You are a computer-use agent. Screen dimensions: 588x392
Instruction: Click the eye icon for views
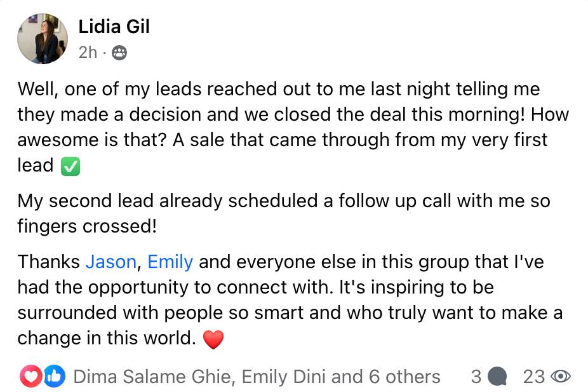pyautogui.click(x=560, y=377)
